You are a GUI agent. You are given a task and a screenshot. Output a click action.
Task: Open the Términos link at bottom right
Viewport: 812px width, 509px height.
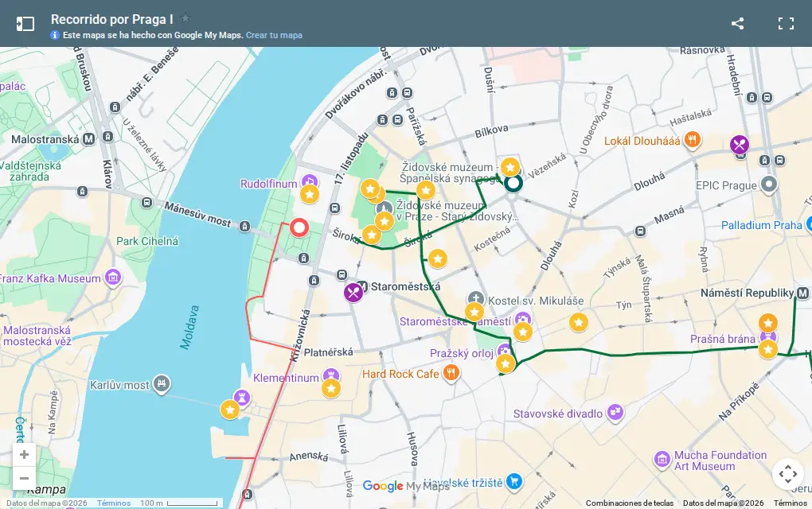point(791,503)
